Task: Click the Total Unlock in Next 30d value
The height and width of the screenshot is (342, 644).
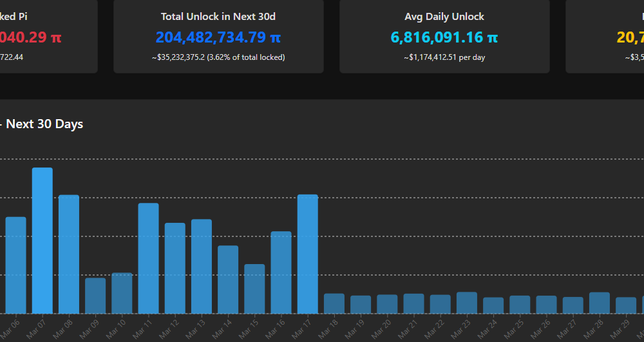Action: pyautogui.click(x=218, y=37)
